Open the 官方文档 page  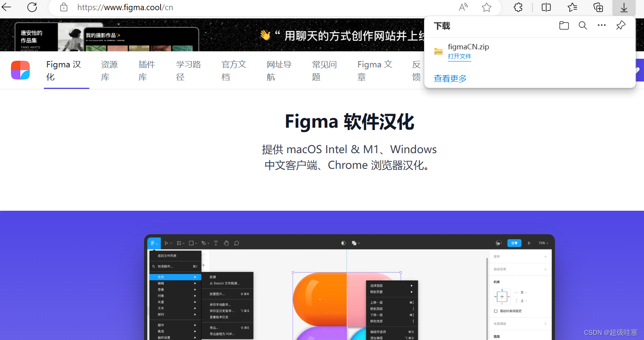point(234,71)
